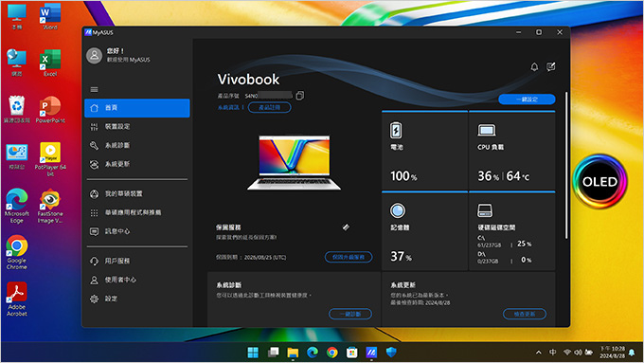Viewport: 644px width, 363px height.
Task: Click the MyASUS icon on the taskbar
Action: (371, 353)
